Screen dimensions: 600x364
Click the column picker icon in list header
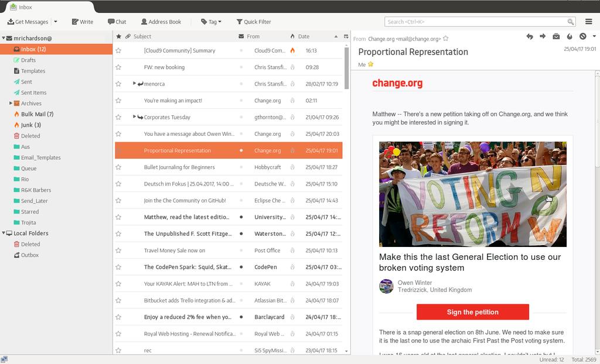coord(346,36)
